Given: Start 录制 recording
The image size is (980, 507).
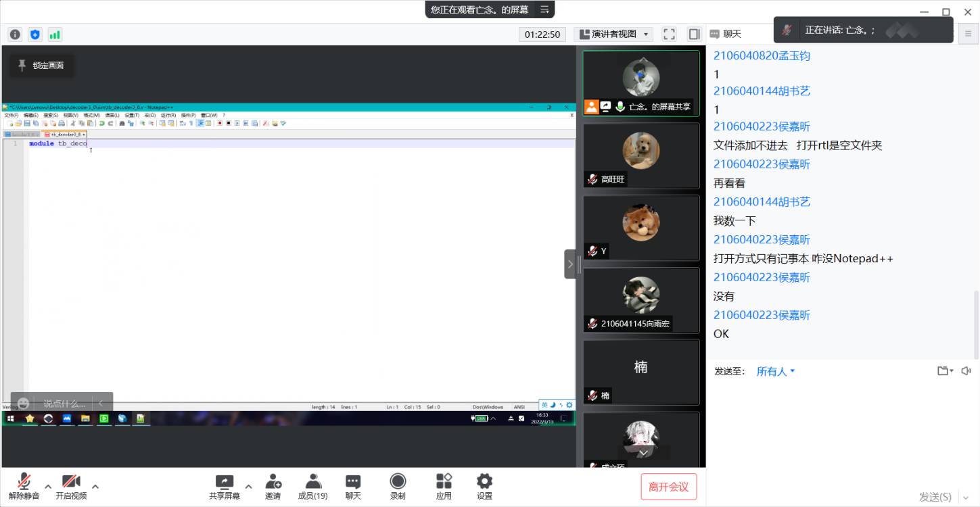Looking at the screenshot, I should point(398,486).
